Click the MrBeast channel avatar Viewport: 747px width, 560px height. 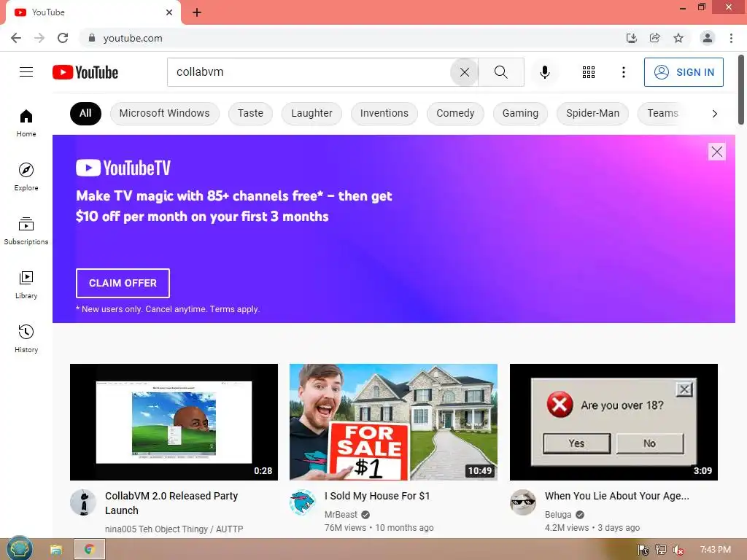tap(303, 502)
